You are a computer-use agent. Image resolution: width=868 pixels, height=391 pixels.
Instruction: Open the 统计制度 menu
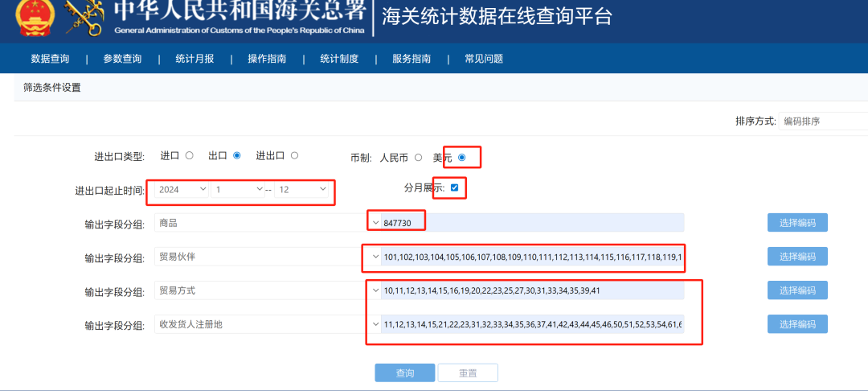(x=339, y=59)
